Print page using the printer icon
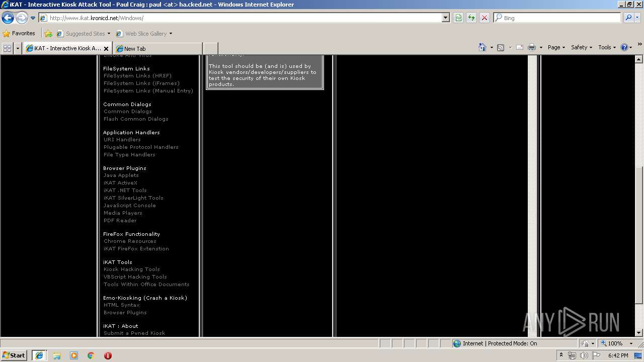This screenshot has height=362, width=644. pos(532,47)
